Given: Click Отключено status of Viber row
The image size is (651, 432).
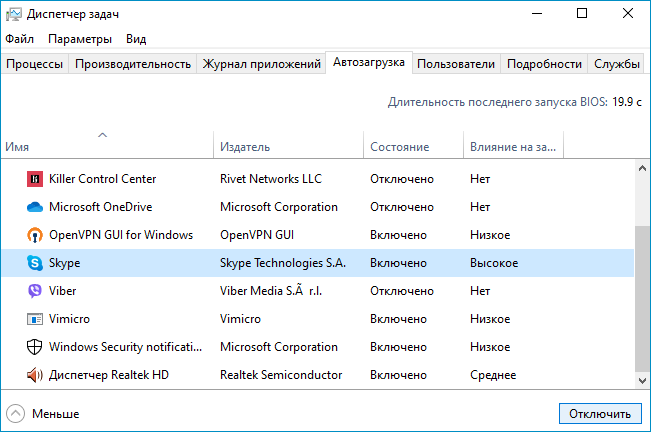Looking at the screenshot, I should pyautogui.click(x=402, y=291).
